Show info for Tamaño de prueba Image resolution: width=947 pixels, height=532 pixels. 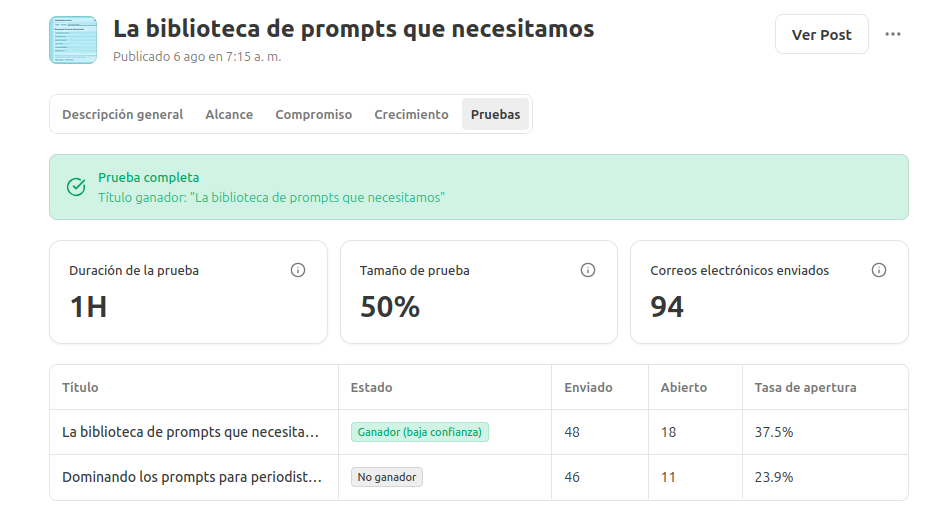click(x=588, y=270)
